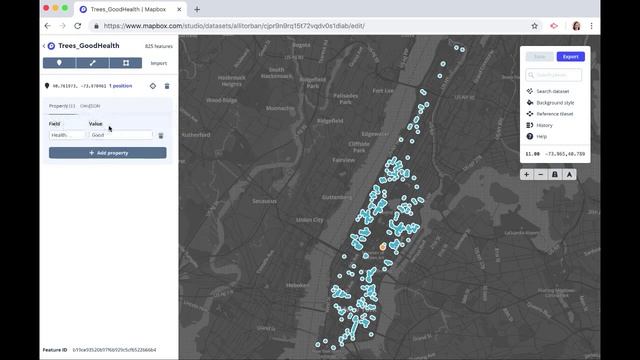Click the Add property button

(x=108, y=153)
